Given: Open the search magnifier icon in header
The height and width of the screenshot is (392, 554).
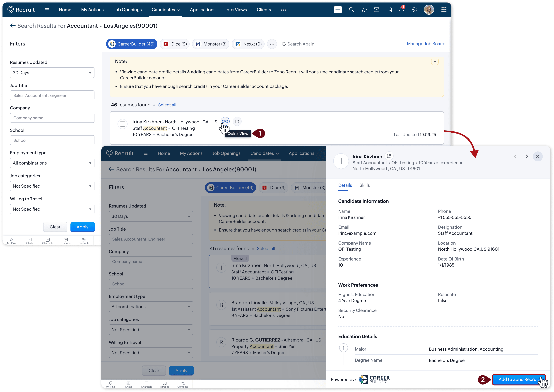Looking at the screenshot, I should [x=351, y=10].
